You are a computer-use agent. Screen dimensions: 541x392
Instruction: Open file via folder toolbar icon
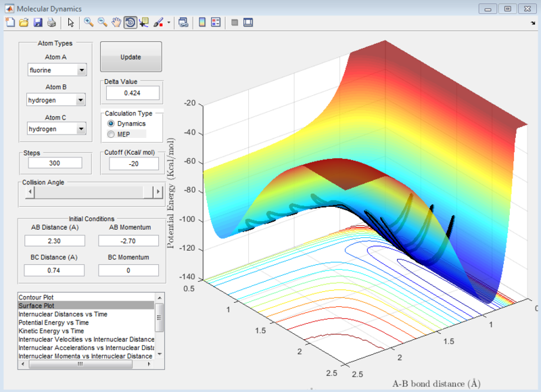[x=24, y=23]
